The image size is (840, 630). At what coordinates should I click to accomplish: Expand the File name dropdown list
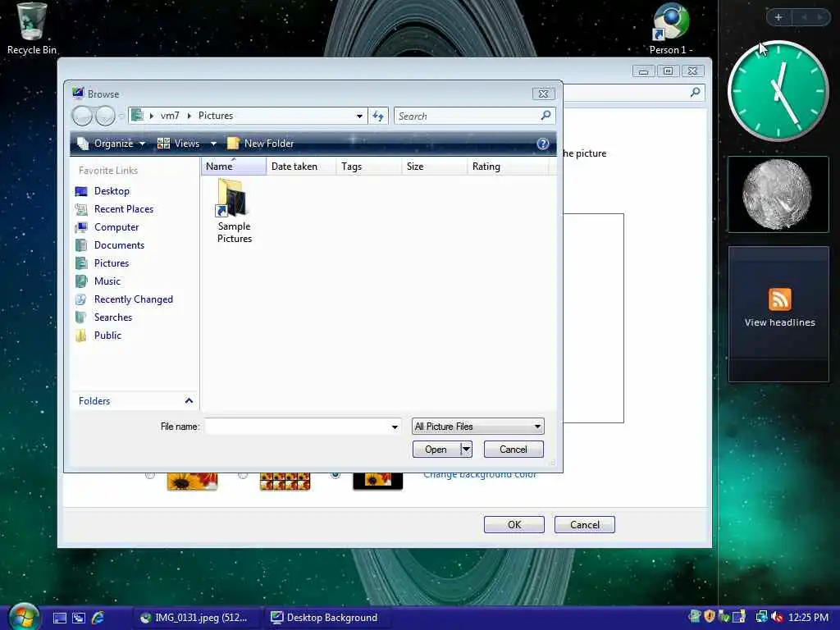[395, 427]
